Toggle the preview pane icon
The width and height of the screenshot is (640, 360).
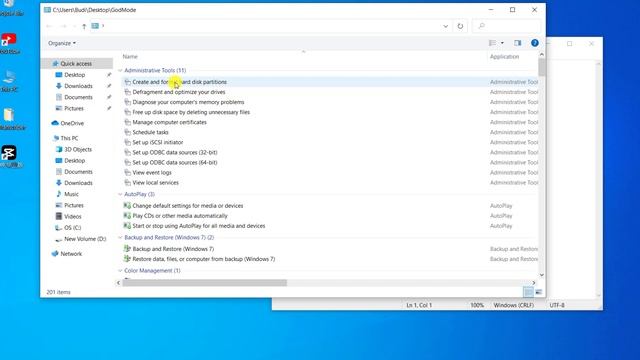[x=518, y=43]
